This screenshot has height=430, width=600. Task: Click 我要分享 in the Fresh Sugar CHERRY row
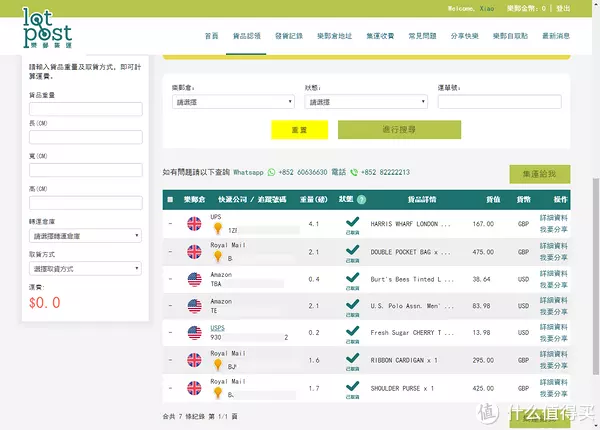tap(554, 339)
